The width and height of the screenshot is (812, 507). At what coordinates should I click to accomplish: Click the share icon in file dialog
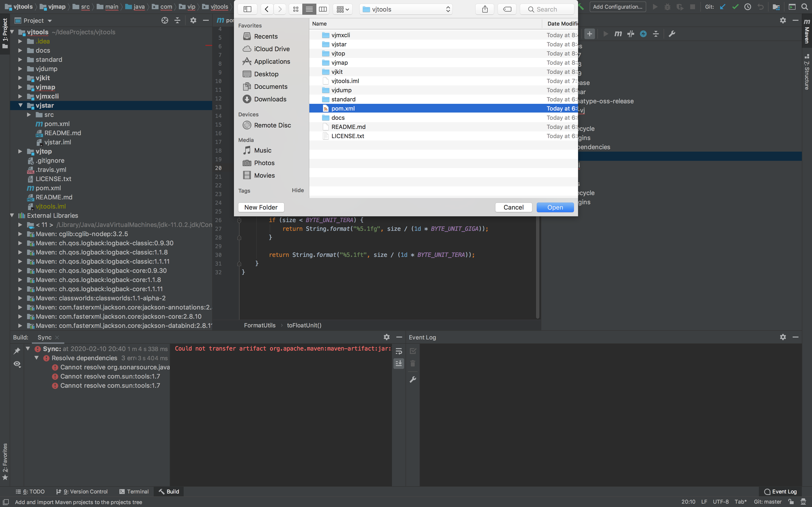click(484, 9)
